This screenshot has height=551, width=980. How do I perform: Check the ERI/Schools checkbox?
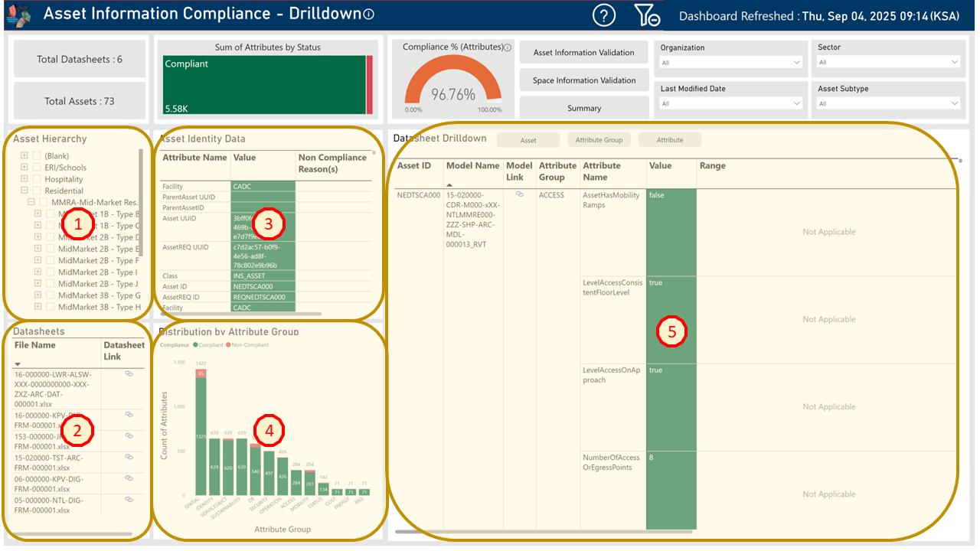point(38,168)
